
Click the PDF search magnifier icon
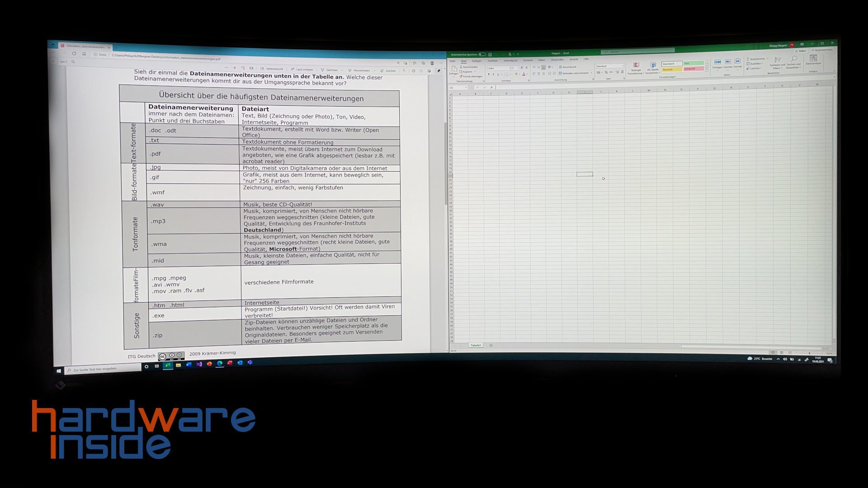(x=73, y=62)
